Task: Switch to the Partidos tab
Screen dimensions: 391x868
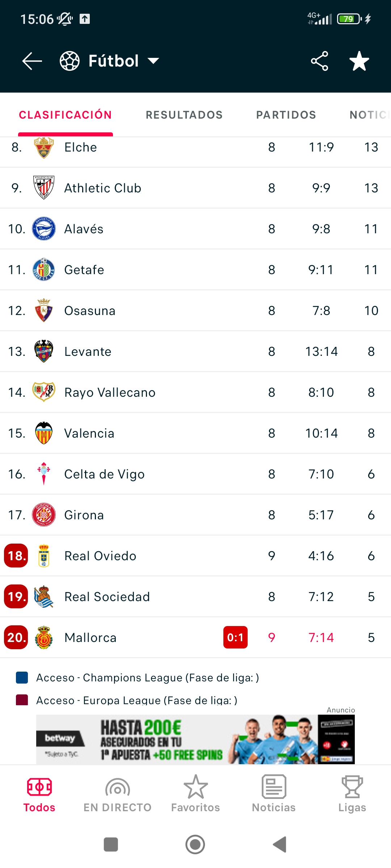Action: (x=286, y=115)
